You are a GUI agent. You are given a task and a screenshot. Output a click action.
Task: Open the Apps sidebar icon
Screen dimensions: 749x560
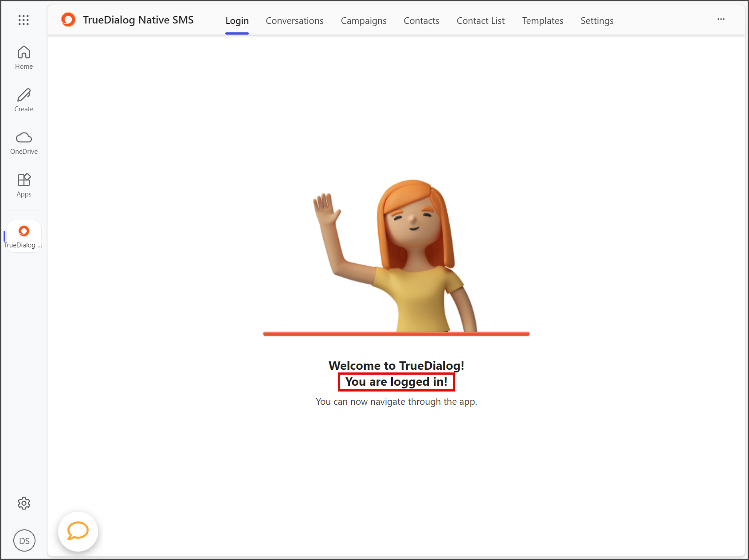click(x=24, y=185)
